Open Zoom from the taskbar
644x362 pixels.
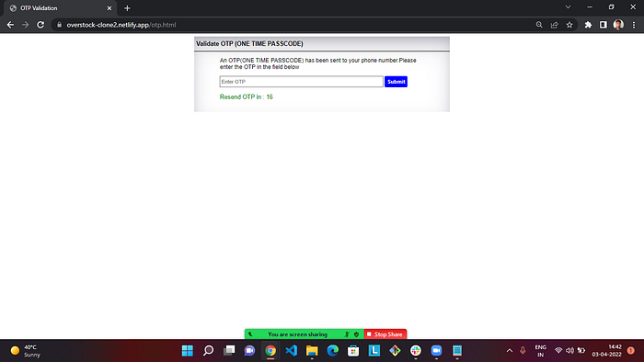[436, 351]
